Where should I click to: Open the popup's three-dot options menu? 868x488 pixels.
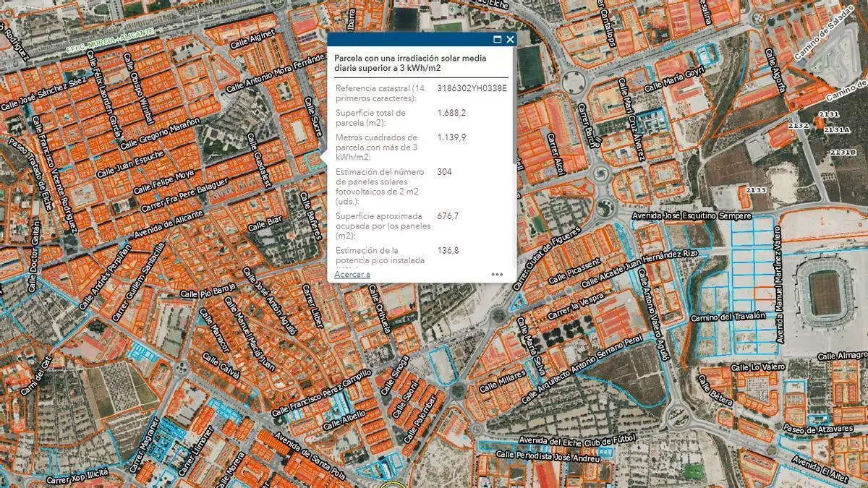pyautogui.click(x=497, y=274)
